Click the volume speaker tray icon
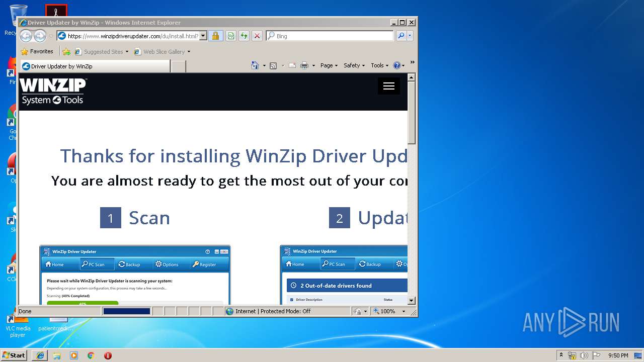 pos(584,355)
